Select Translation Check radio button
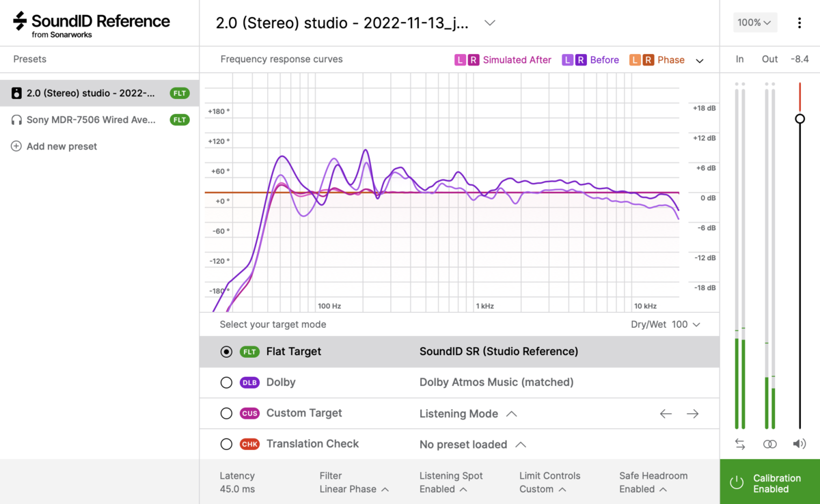The width and height of the screenshot is (820, 504). pyautogui.click(x=226, y=444)
